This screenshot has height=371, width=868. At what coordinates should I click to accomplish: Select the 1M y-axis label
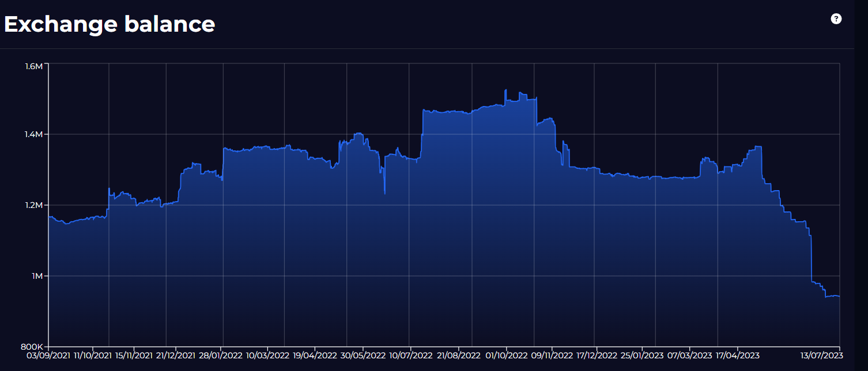pyautogui.click(x=37, y=276)
